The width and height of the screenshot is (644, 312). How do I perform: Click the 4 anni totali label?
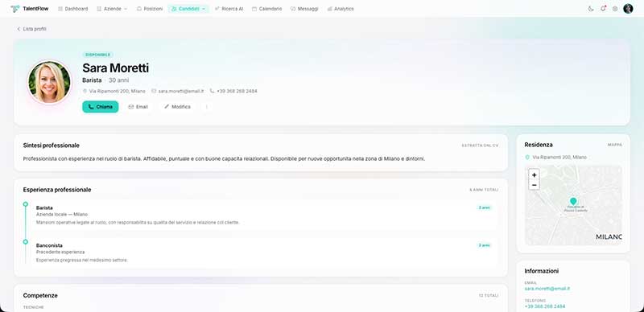[x=484, y=190]
